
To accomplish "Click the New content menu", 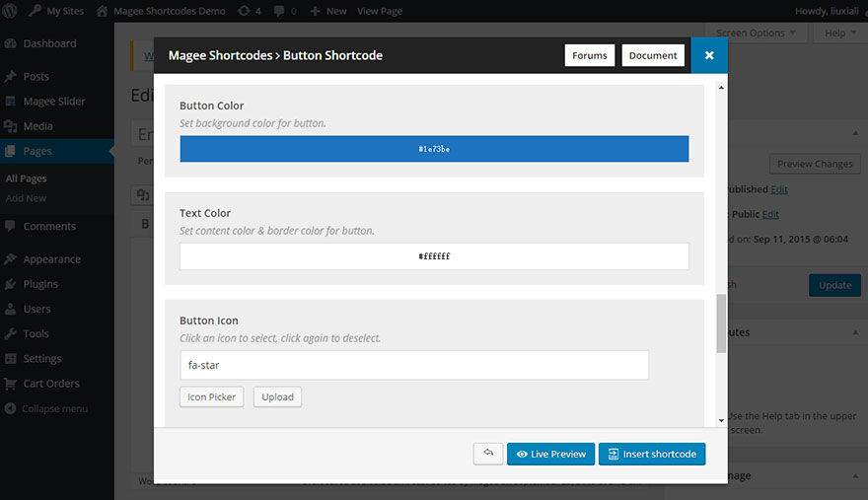I will point(328,11).
